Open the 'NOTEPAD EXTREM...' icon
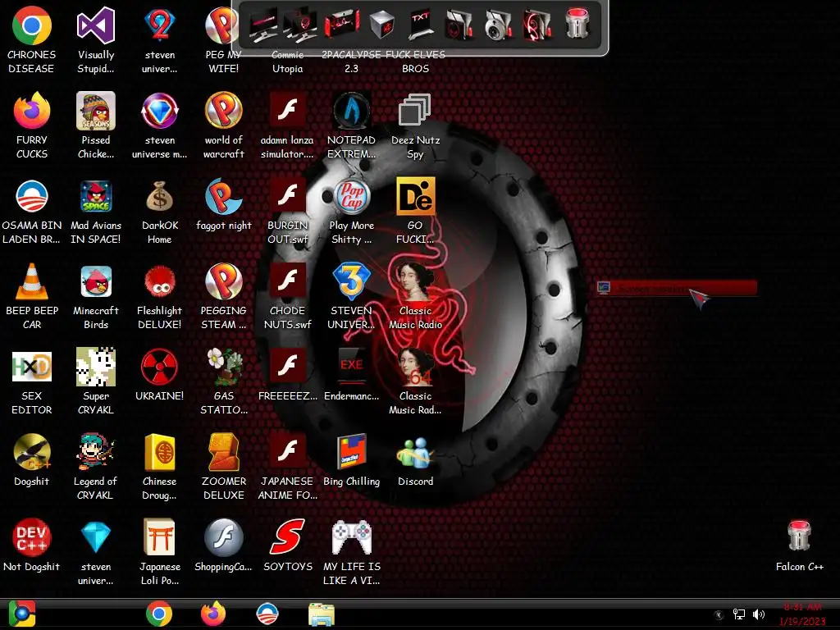 point(351,111)
